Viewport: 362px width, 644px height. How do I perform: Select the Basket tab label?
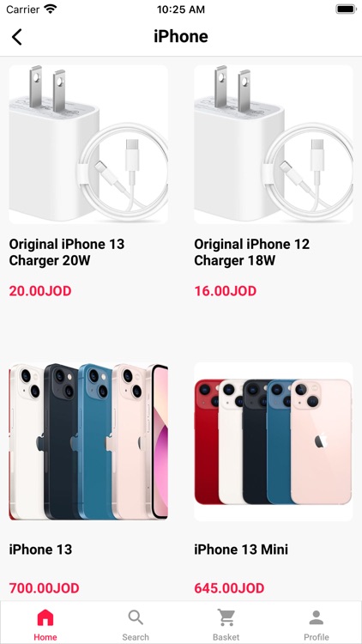(226, 637)
